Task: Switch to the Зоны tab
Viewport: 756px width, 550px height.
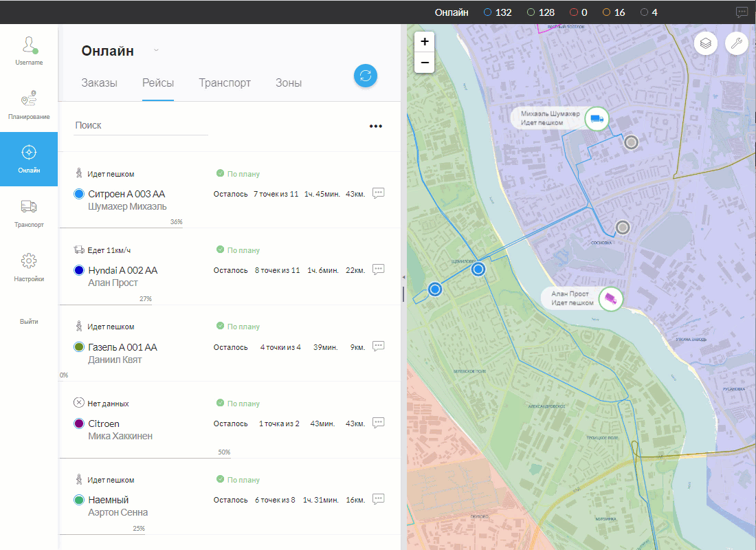Action: click(x=289, y=83)
